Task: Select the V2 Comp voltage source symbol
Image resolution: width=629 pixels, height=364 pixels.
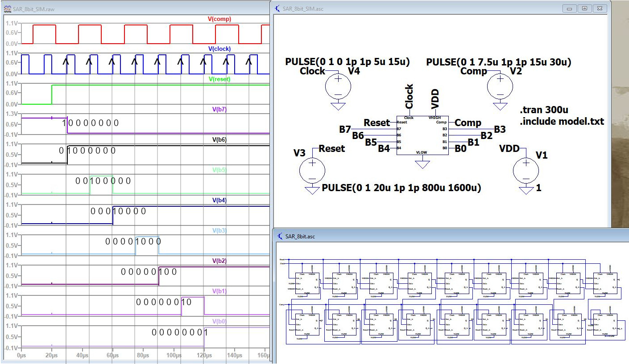Action: 500,86
